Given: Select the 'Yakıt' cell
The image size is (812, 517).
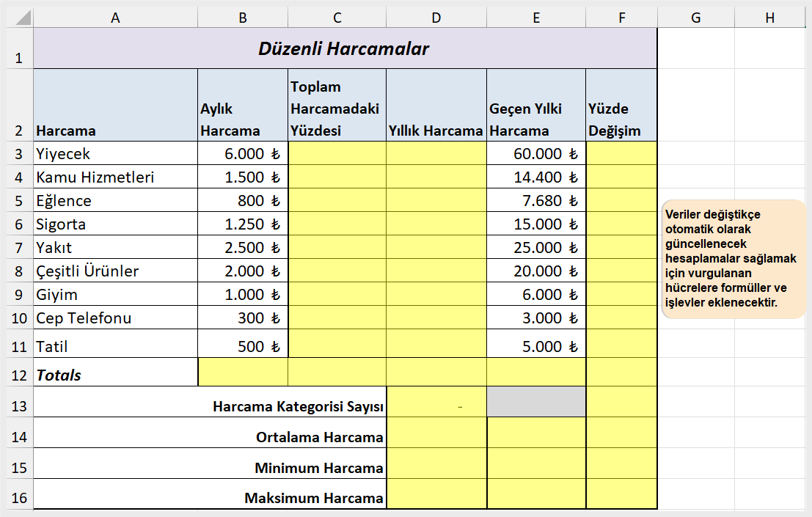Looking at the screenshot, I should point(115,247).
